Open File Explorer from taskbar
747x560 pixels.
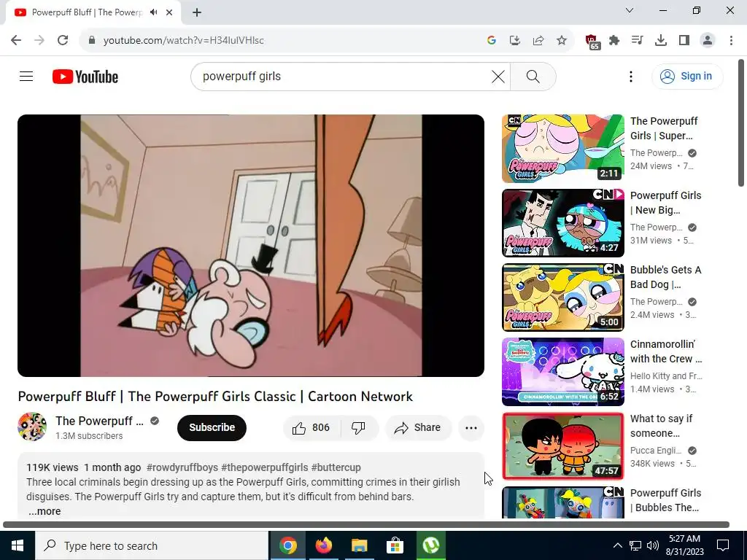[x=359, y=545]
